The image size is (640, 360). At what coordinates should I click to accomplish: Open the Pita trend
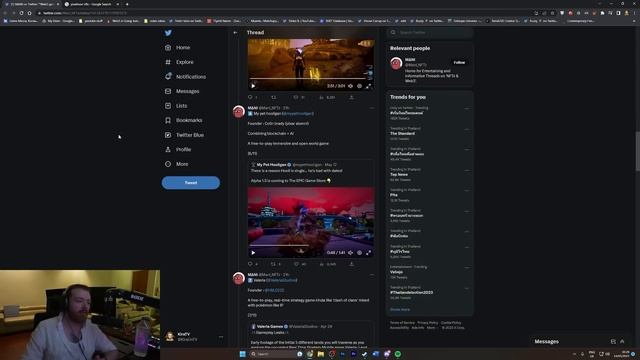394,195
